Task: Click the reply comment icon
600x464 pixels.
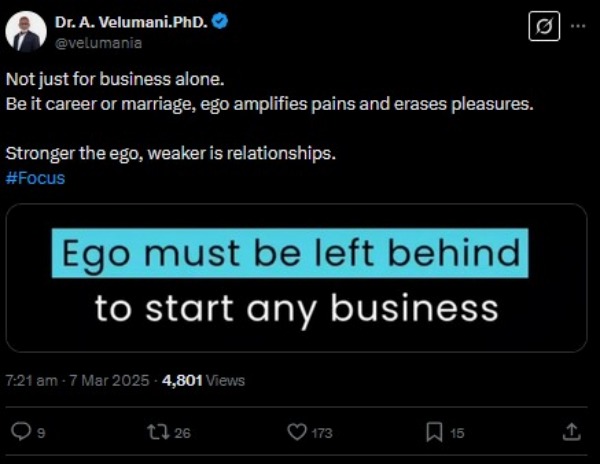Action: 19,432
